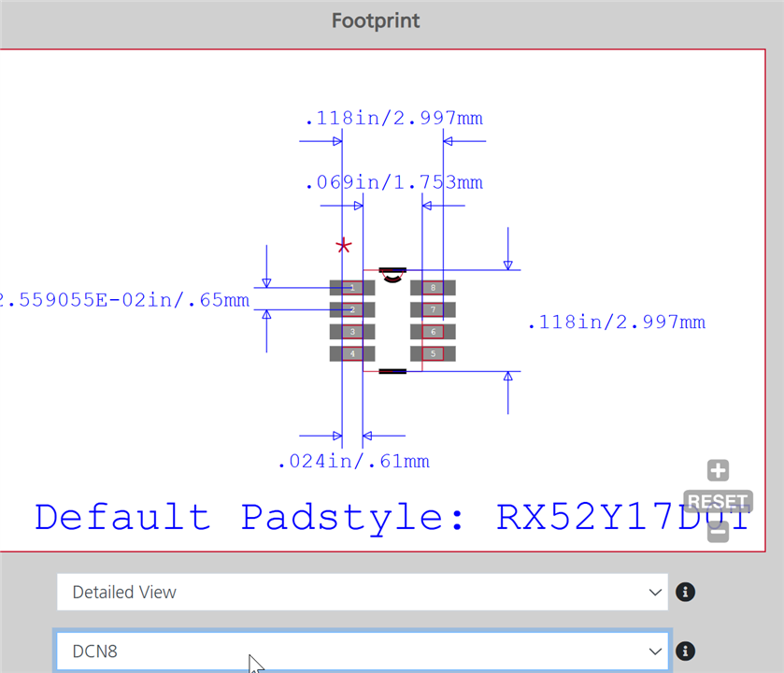Click the top .118in/2.997mm width label
Screen dimensions: 784x673
point(394,119)
